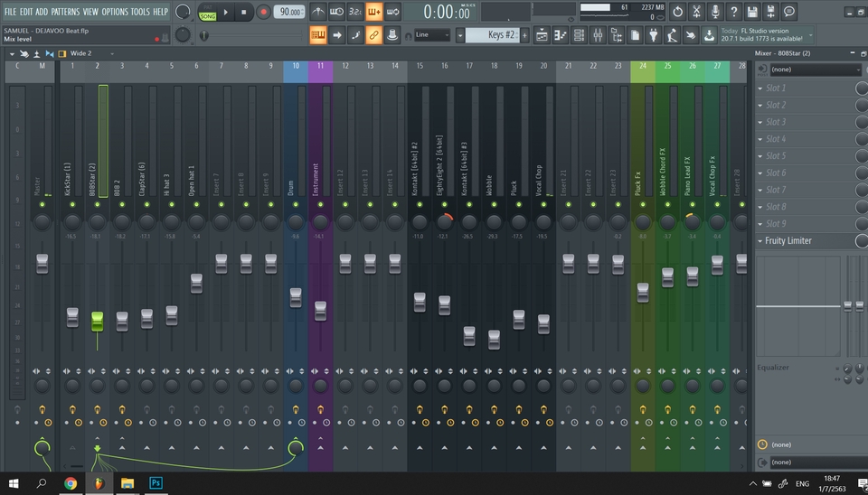The width and height of the screenshot is (868, 495).
Task: Toggle typing keyboard to piano icon
Action: coord(317,35)
